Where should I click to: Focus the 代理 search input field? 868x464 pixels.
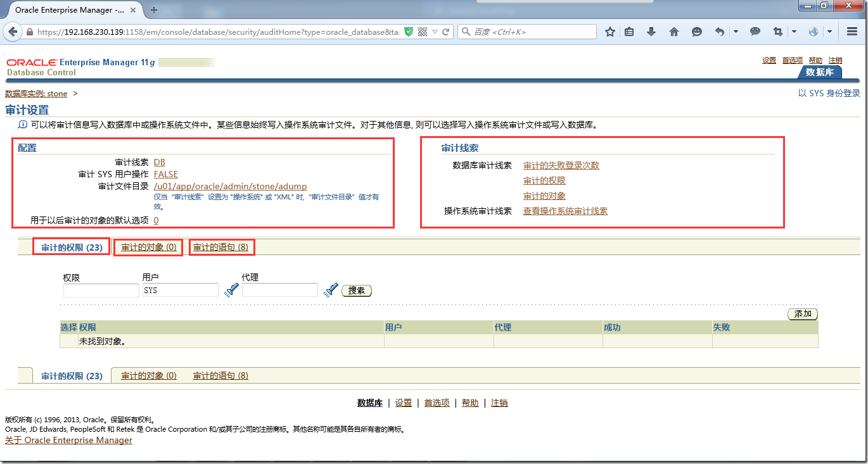[x=279, y=290]
